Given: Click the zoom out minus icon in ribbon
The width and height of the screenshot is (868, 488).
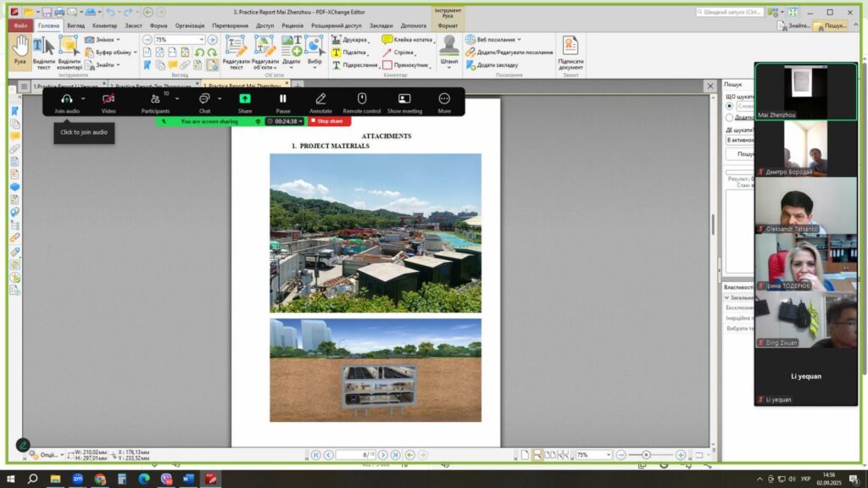Looking at the screenshot, I should [147, 40].
